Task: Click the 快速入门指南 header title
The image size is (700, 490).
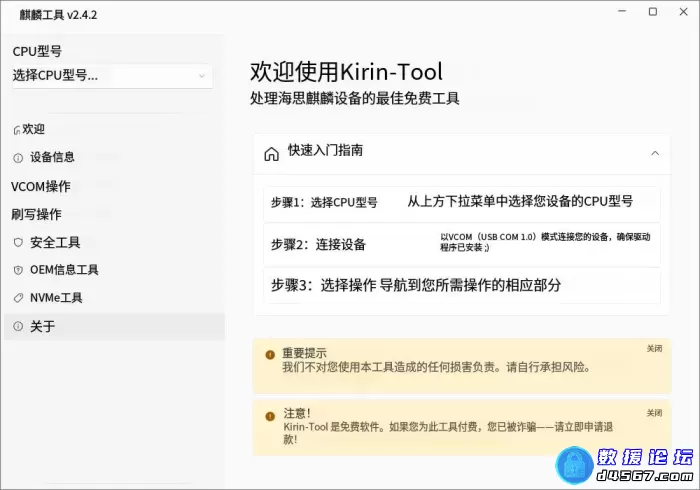Action: coord(325,150)
